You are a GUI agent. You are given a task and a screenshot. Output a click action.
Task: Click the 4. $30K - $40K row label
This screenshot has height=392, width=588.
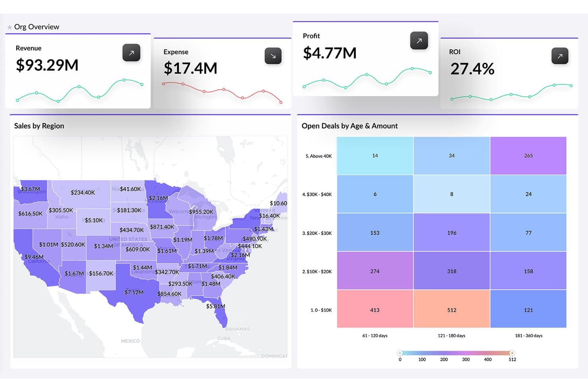pos(317,195)
